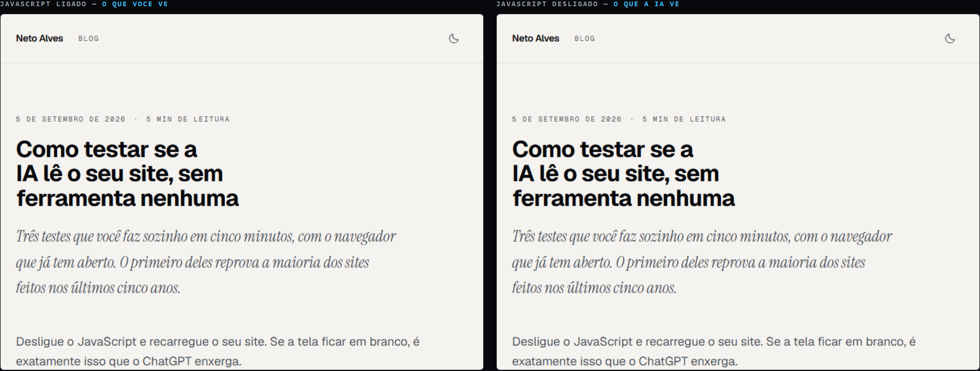Toggle dark mode moon icon in right panel
This screenshot has height=371, width=980.
pos(949,39)
